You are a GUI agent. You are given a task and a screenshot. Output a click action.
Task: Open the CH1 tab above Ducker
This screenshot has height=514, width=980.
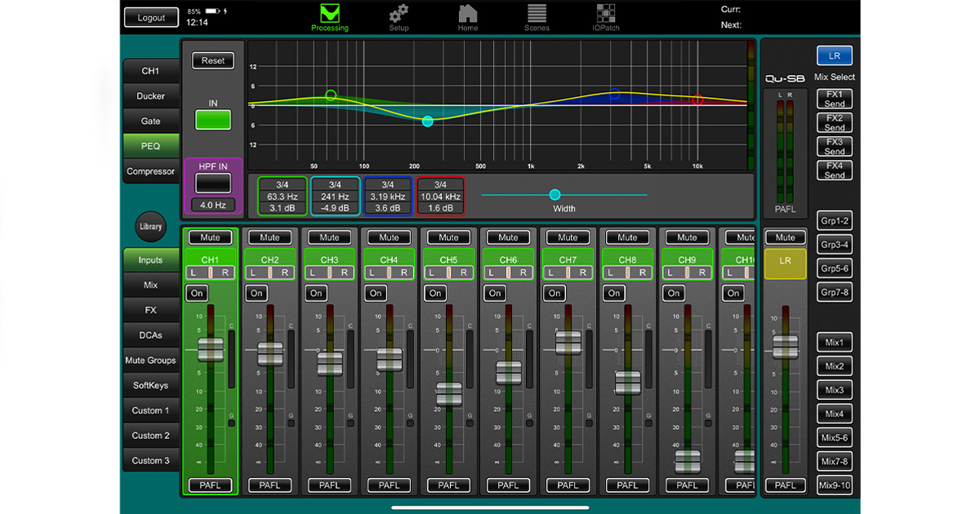(150, 71)
